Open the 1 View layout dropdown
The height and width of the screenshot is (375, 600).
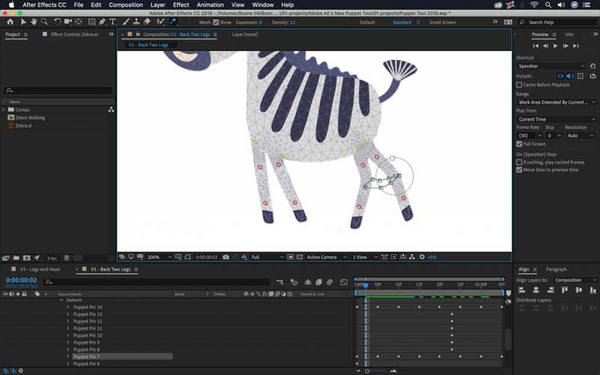click(x=364, y=257)
